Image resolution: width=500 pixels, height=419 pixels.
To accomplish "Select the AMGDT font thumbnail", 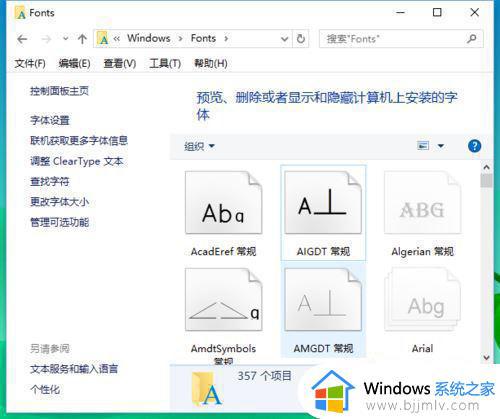I will tap(323, 299).
